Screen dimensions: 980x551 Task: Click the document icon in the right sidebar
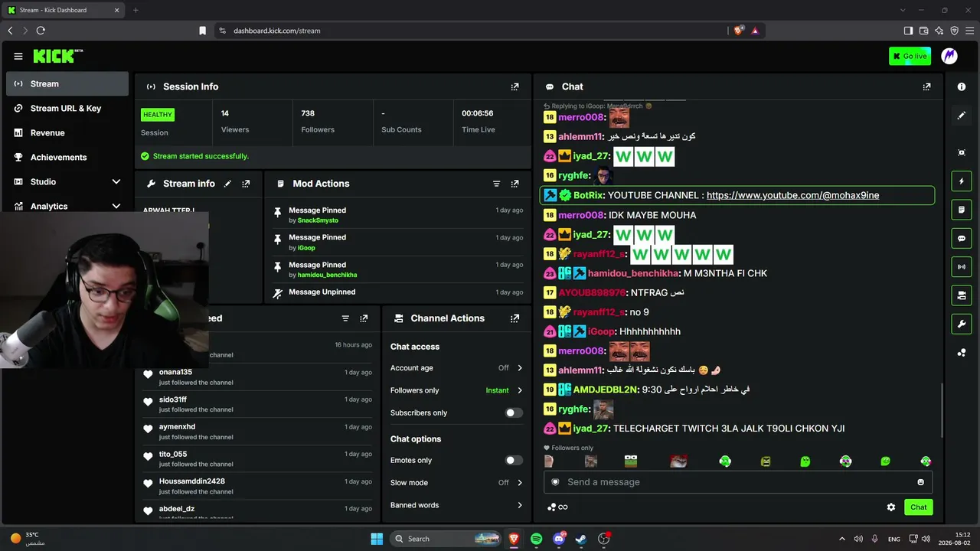pyautogui.click(x=962, y=210)
